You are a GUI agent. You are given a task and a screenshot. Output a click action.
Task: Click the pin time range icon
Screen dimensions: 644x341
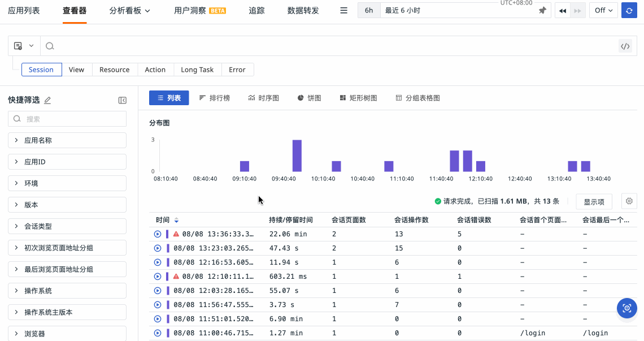pos(542,11)
